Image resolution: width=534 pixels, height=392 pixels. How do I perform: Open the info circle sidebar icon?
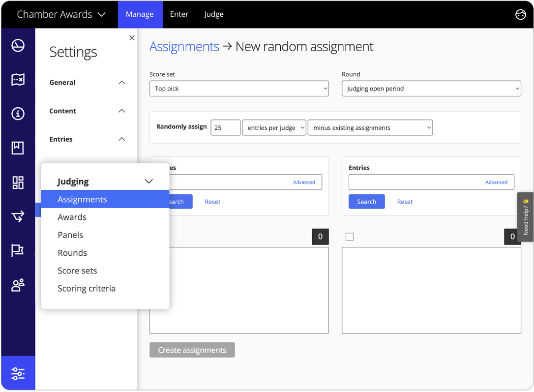(x=18, y=114)
